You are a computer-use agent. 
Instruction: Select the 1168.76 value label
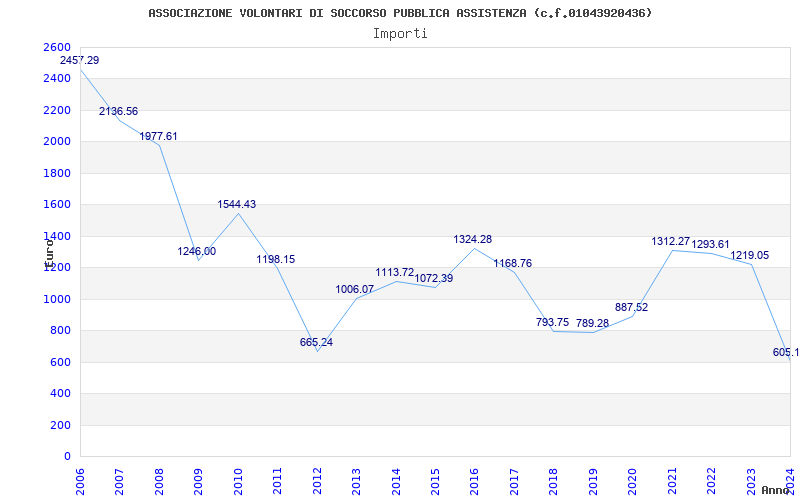(x=513, y=263)
